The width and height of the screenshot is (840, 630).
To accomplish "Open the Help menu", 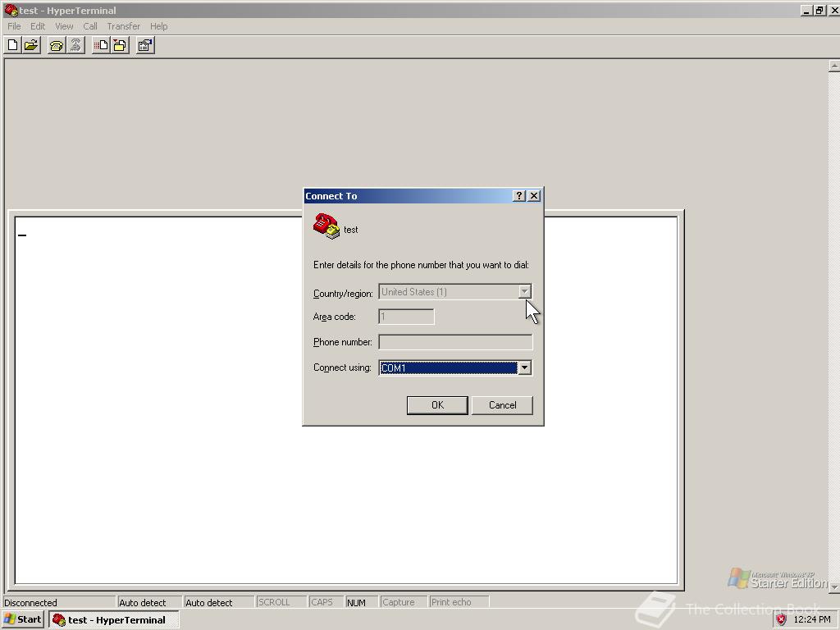I will [158, 26].
